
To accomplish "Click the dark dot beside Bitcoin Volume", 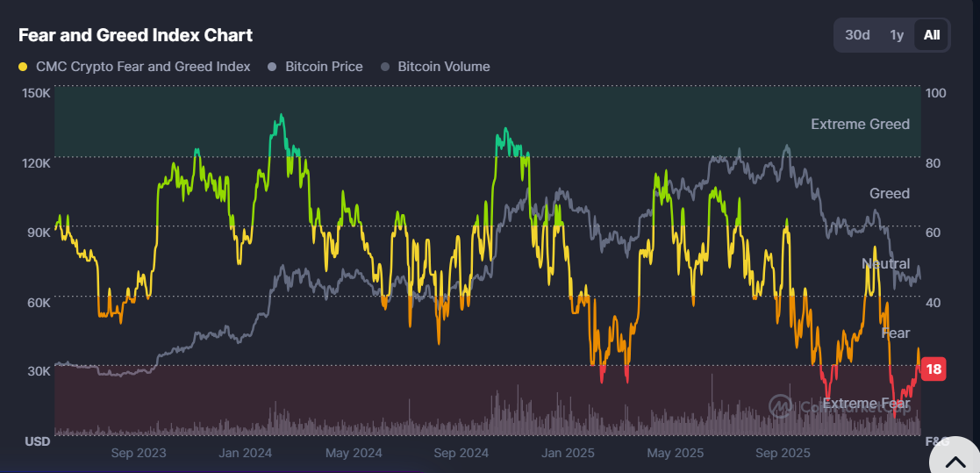I will (x=384, y=67).
